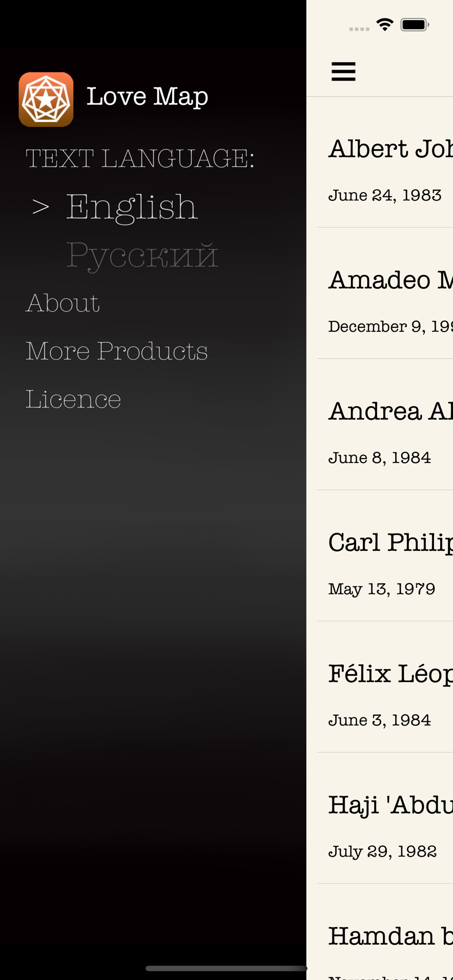This screenshot has width=453, height=980.
Task: Select the Félix Léop… entry
Action: (x=385, y=687)
